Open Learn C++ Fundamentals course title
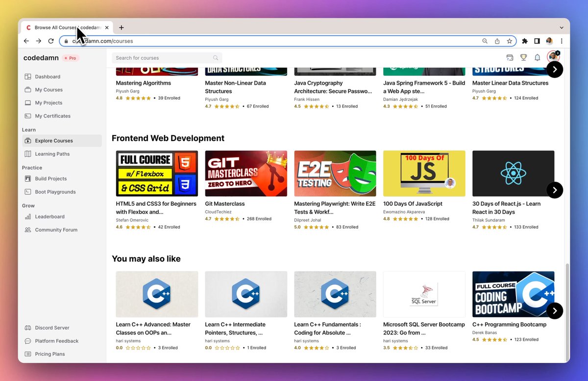Screen dimensions: 588x381 coord(327,329)
